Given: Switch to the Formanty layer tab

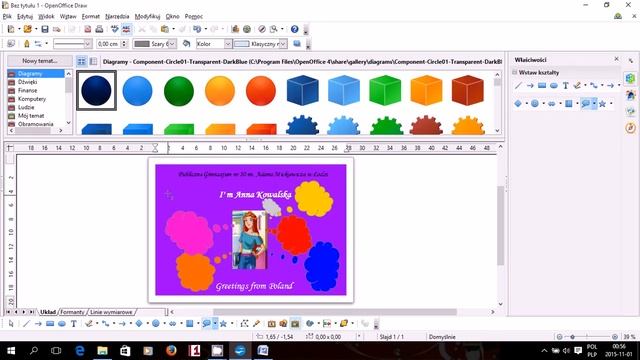Looking at the screenshot, I should (x=72, y=312).
